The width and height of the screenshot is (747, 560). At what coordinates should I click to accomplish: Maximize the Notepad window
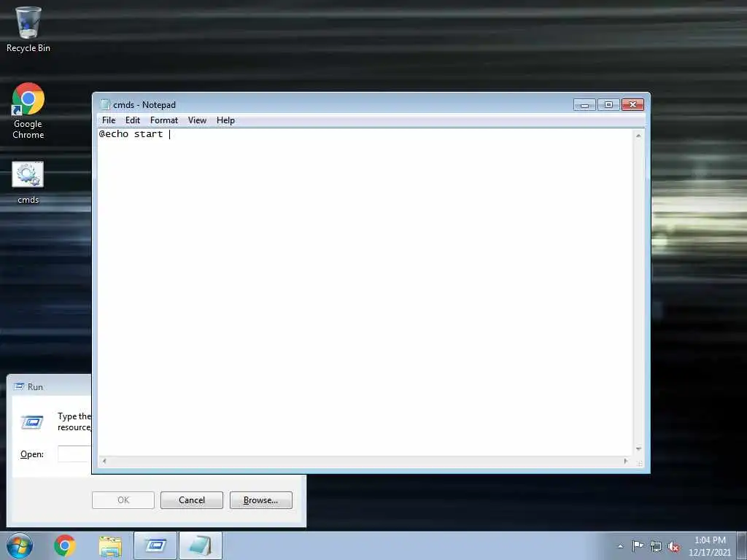coord(608,105)
